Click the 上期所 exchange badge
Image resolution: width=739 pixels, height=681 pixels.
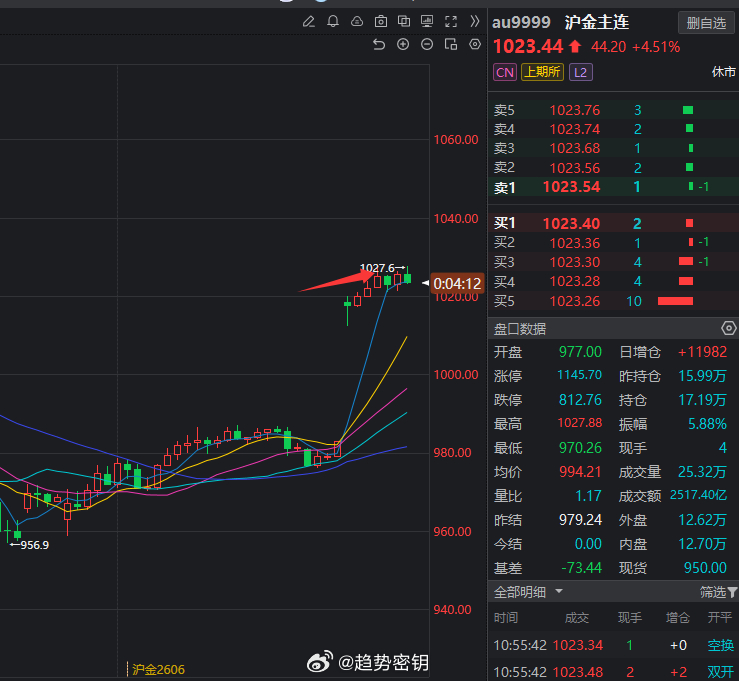click(542, 73)
